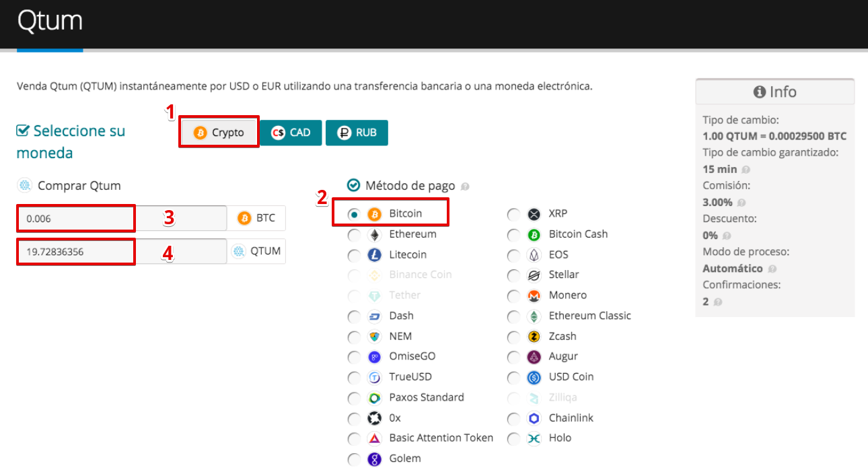The height and width of the screenshot is (474, 868).
Task: Click the help icon next to Confirmaciones value 2
Action: [717, 302]
